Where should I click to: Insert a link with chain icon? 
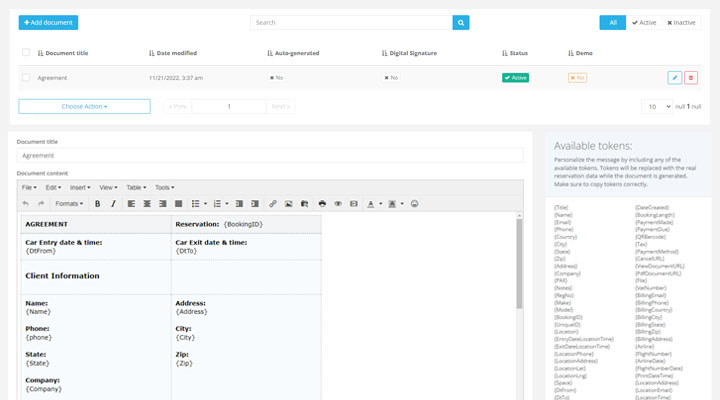tap(273, 203)
